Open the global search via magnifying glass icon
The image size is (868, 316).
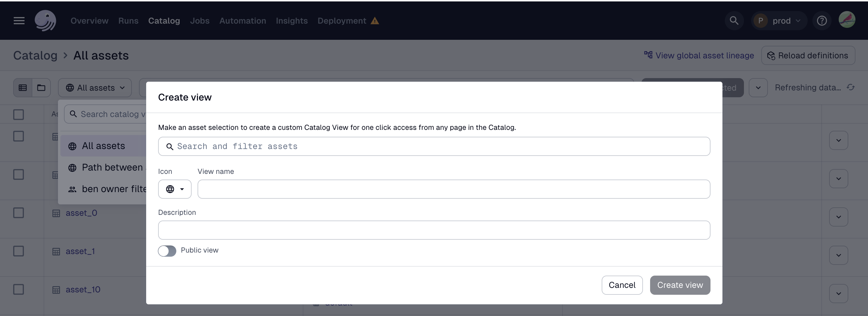[x=734, y=21]
